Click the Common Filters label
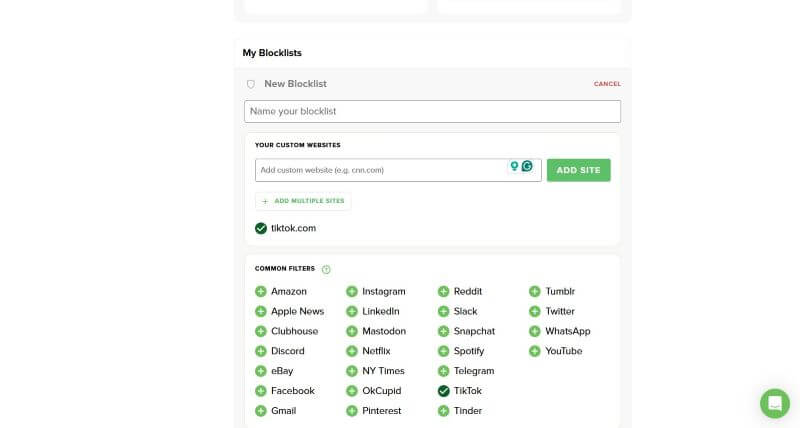This screenshot has width=800, height=428. 285,268
